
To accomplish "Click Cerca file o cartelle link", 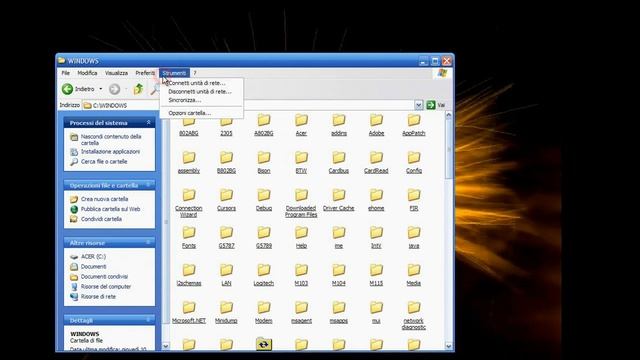I will pyautogui.click(x=104, y=162).
